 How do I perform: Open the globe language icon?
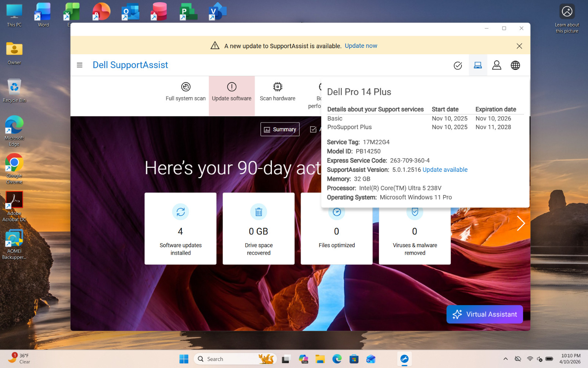coord(515,65)
